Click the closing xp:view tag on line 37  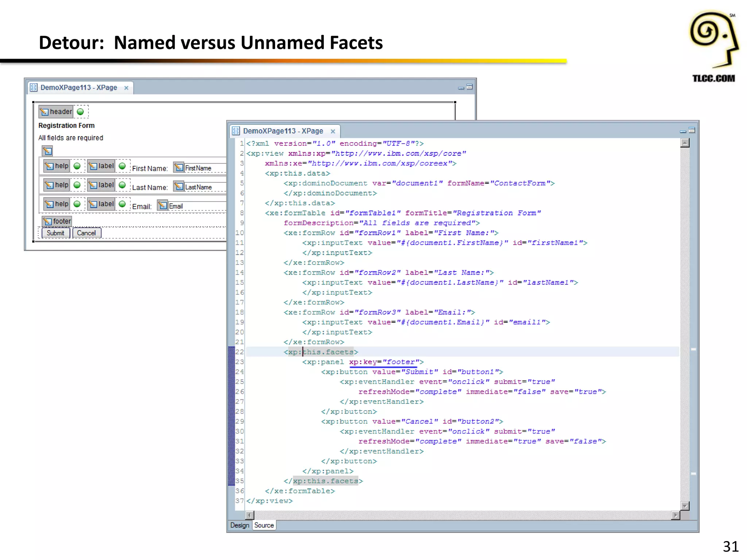tap(270, 501)
